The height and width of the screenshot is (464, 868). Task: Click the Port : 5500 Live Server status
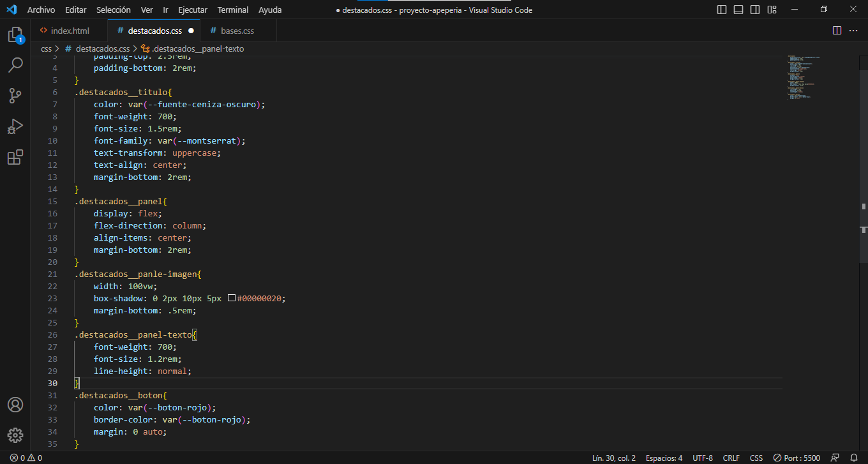797,458
